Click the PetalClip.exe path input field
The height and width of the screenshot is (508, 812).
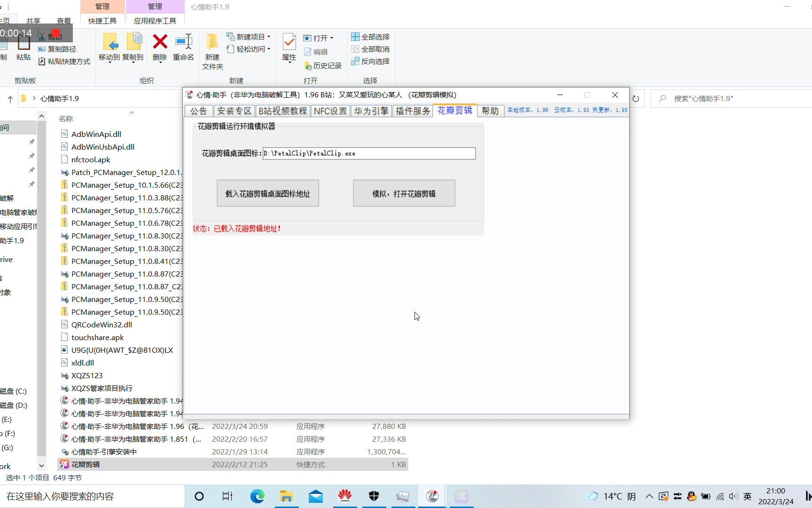coord(369,153)
